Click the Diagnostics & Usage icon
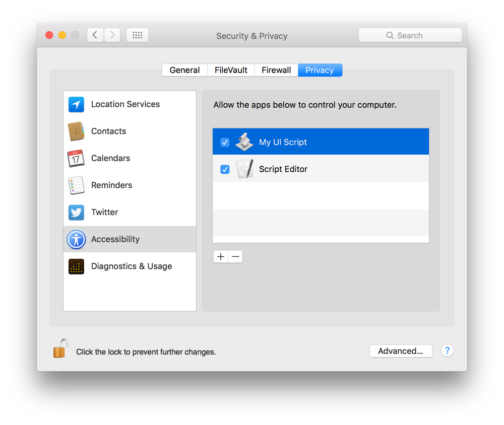 pos(76,266)
